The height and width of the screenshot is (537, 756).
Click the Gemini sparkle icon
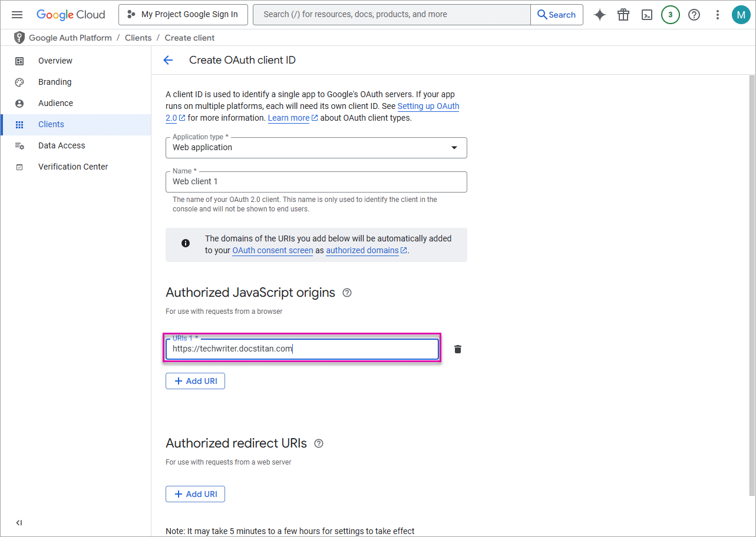599,15
